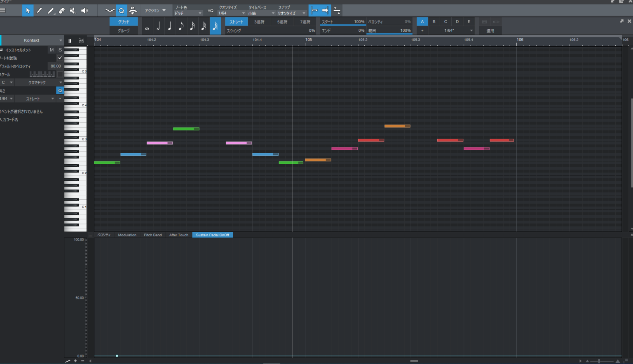Uncheck the audition notes checkbox
Screen dimensions: 633x364
point(60,58)
